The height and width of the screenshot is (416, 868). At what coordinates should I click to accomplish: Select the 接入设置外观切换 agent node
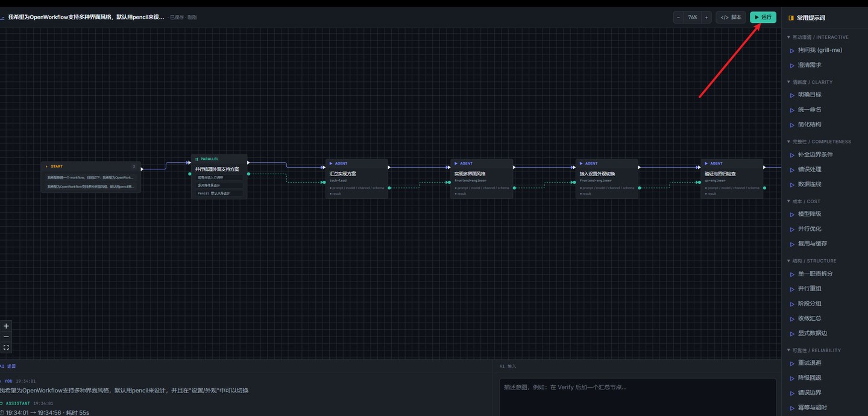[607, 178]
